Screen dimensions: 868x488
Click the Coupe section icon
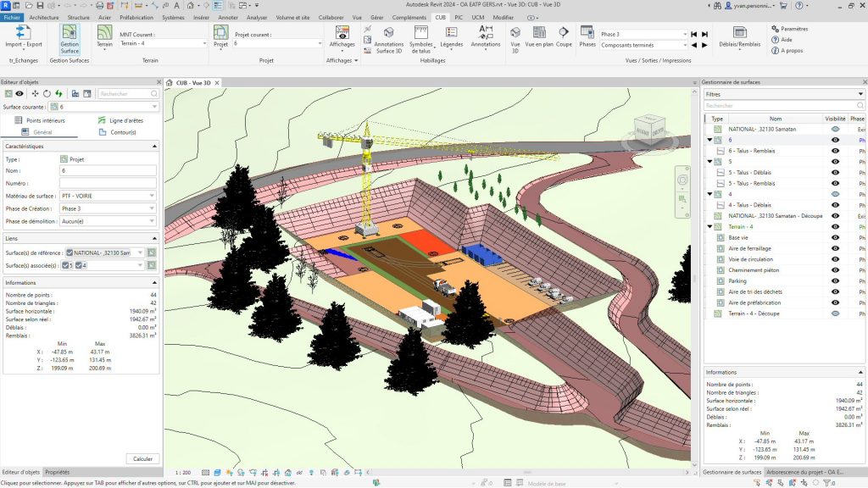(x=564, y=36)
